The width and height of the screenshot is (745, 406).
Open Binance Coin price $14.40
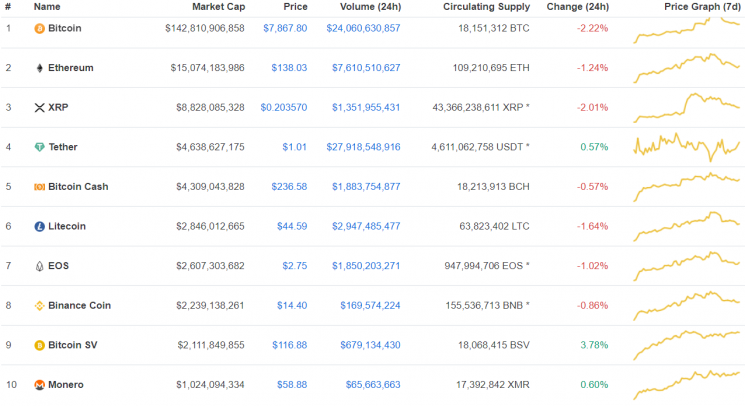[292, 306]
